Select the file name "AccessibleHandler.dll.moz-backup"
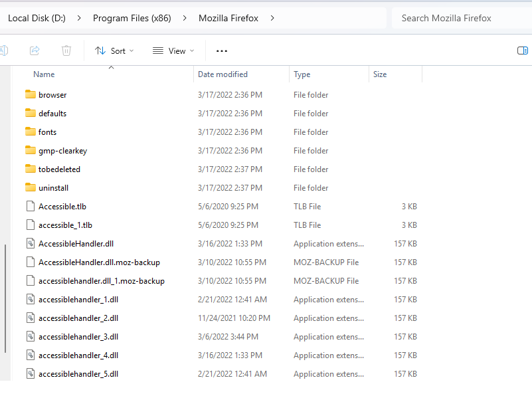The width and height of the screenshot is (532, 396). (x=99, y=262)
